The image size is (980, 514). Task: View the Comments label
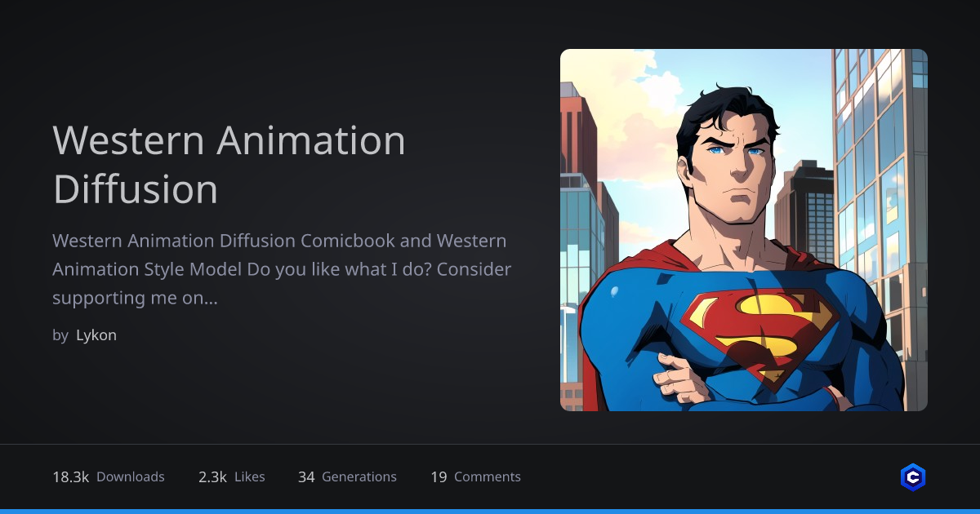[488, 477]
